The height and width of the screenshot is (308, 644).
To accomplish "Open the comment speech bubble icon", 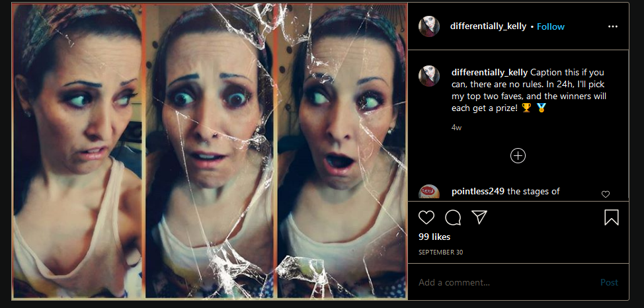I will coord(453,217).
